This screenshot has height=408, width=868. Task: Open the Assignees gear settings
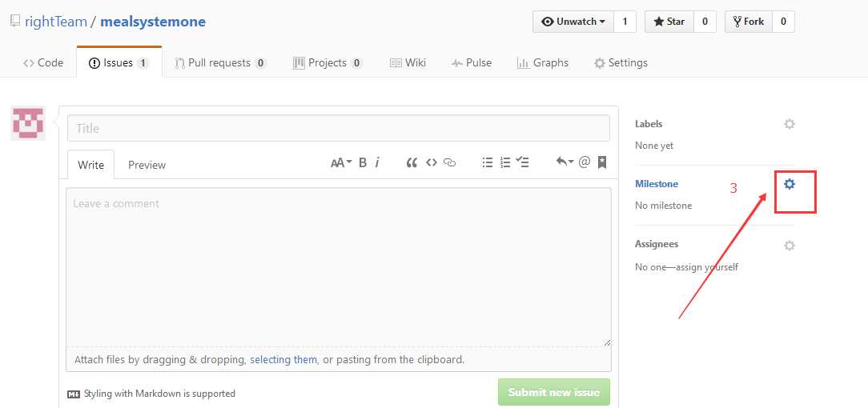[790, 246]
